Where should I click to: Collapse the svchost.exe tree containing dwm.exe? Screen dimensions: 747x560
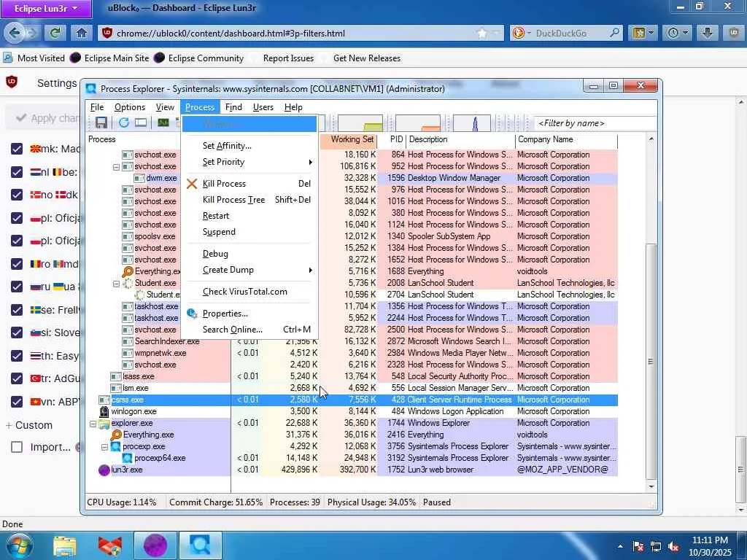(116, 167)
